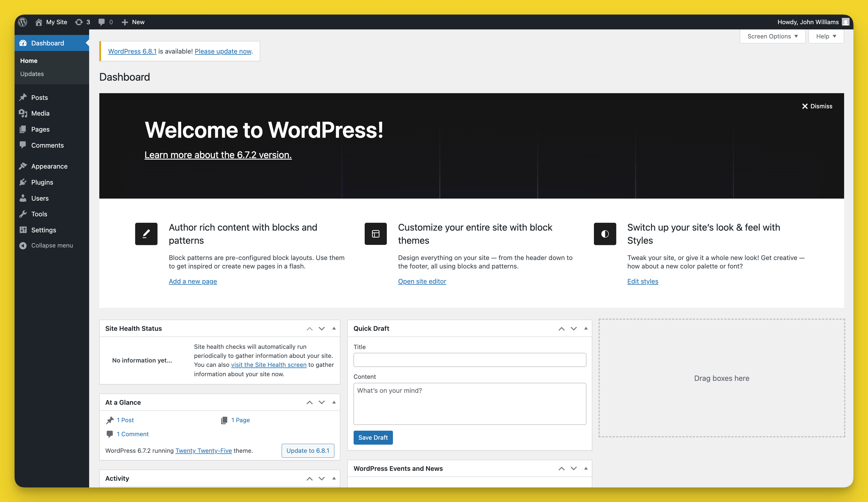
Task: Open the Updates menu item
Action: point(32,74)
